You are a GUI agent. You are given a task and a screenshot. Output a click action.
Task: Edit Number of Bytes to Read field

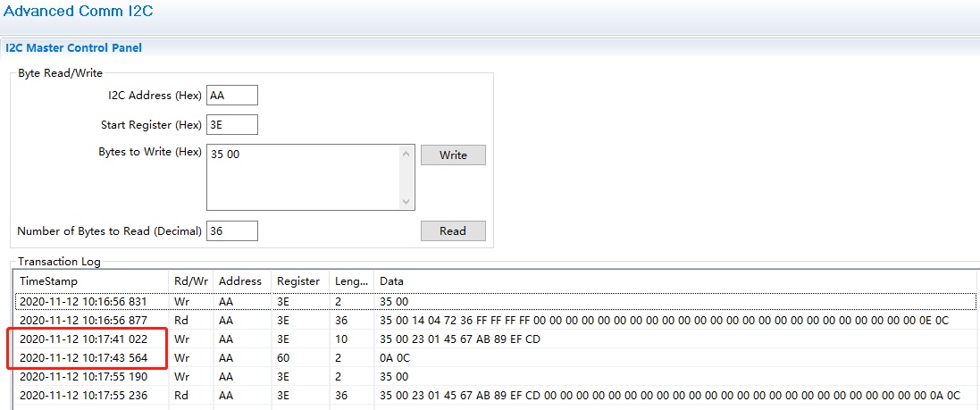pyautogui.click(x=232, y=230)
